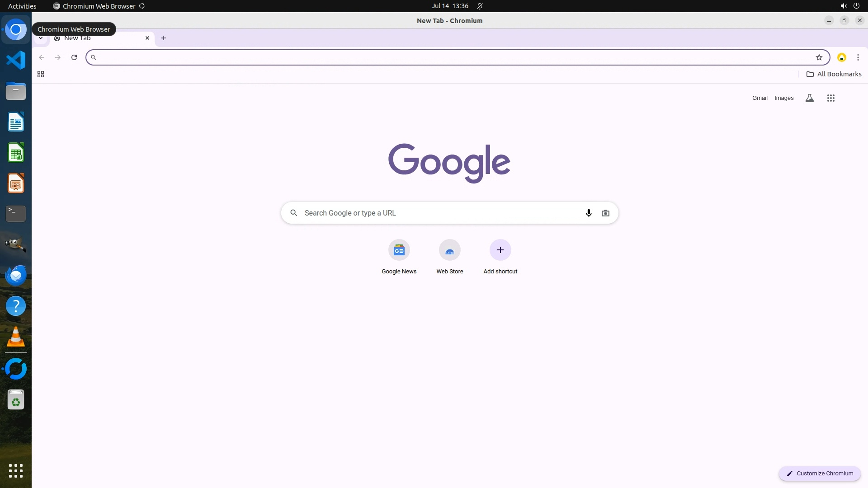Open search by image camera icon
Screen dimensions: 868x488
pyautogui.click(x=605, y=213)
